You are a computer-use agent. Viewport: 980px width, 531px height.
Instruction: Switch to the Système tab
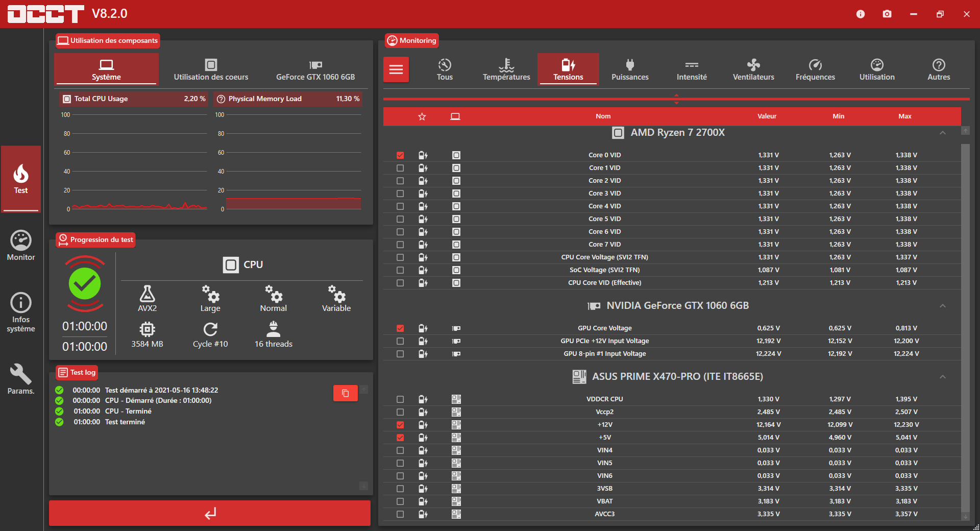106,69
